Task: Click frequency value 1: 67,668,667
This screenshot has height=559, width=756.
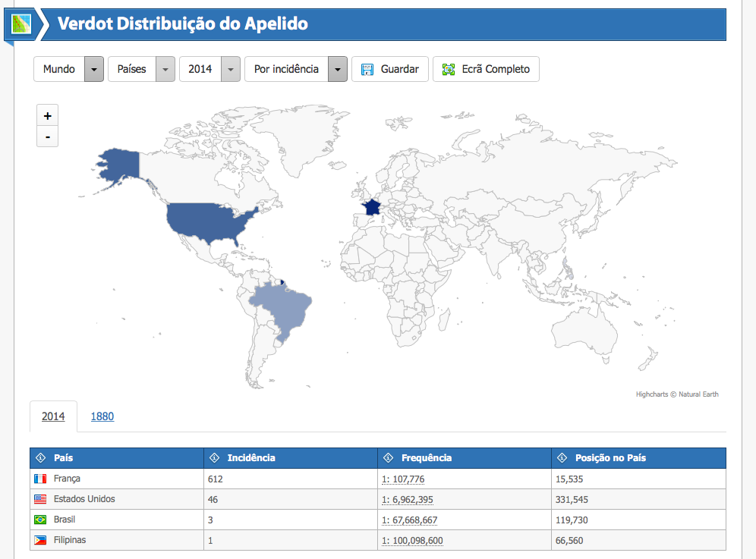Action: [409, 520]
